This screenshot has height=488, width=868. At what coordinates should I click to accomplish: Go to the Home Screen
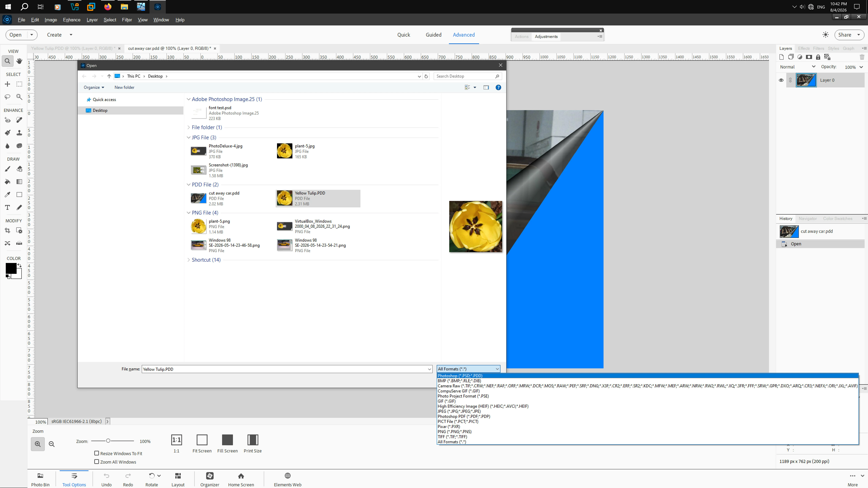241,479
